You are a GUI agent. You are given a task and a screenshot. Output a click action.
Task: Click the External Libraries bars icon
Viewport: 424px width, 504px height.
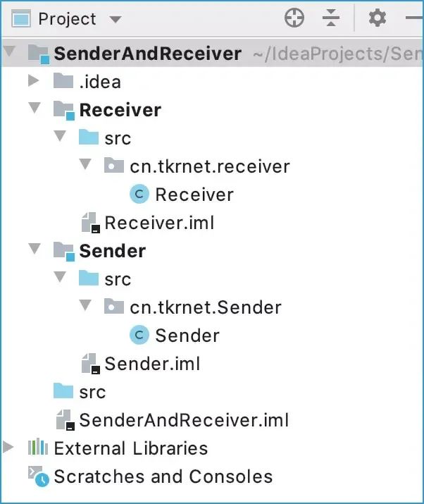[38, 447]
